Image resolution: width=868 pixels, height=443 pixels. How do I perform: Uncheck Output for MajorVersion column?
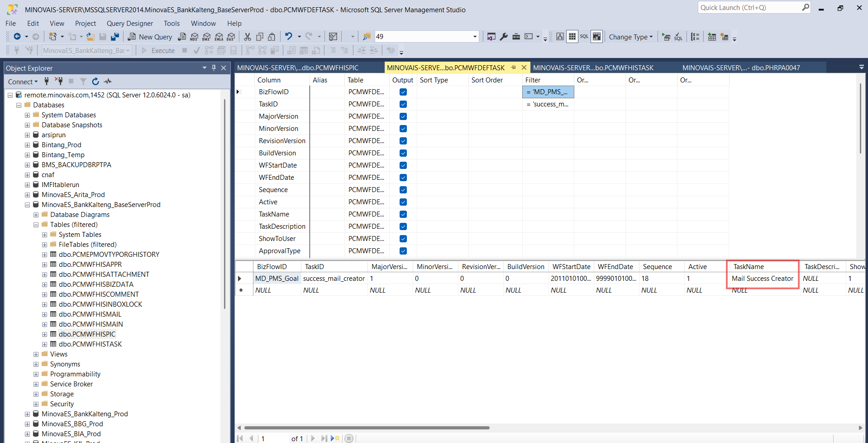pyautogui.click(x=403, y=116)
